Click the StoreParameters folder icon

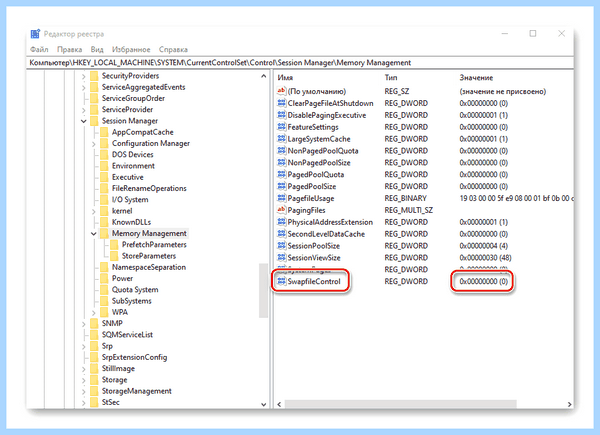coord(114,256)
